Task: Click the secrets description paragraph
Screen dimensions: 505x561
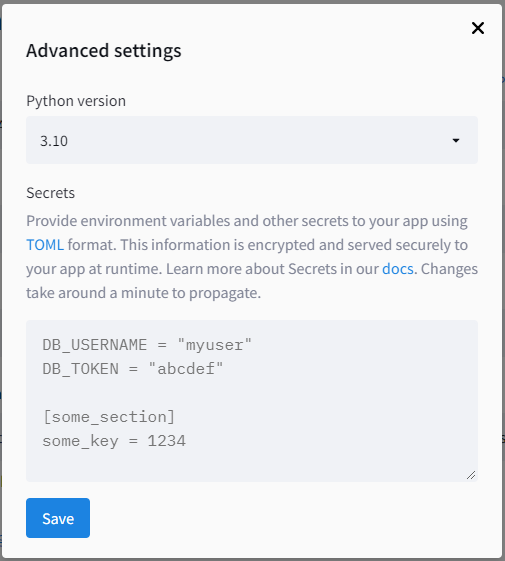Action: pos(252,257)
